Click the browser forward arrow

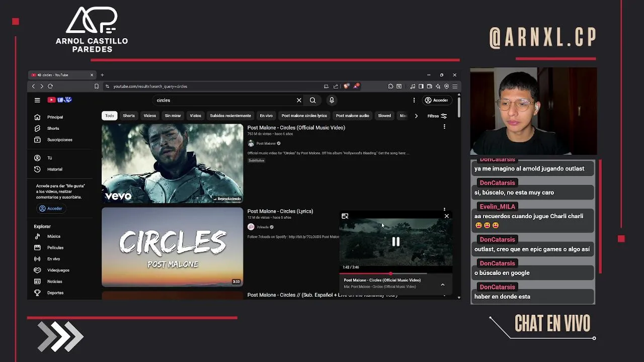(42, 86)
